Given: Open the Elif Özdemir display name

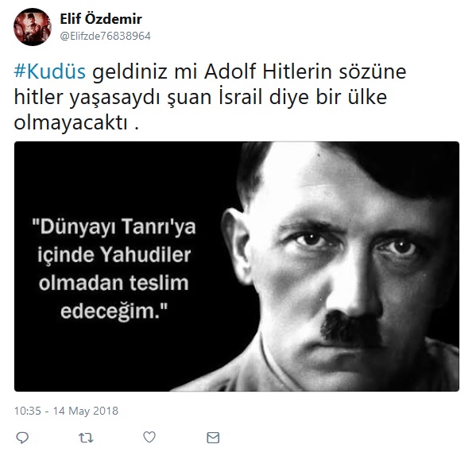Looking at the screenshot, I should tap(101, 19).
